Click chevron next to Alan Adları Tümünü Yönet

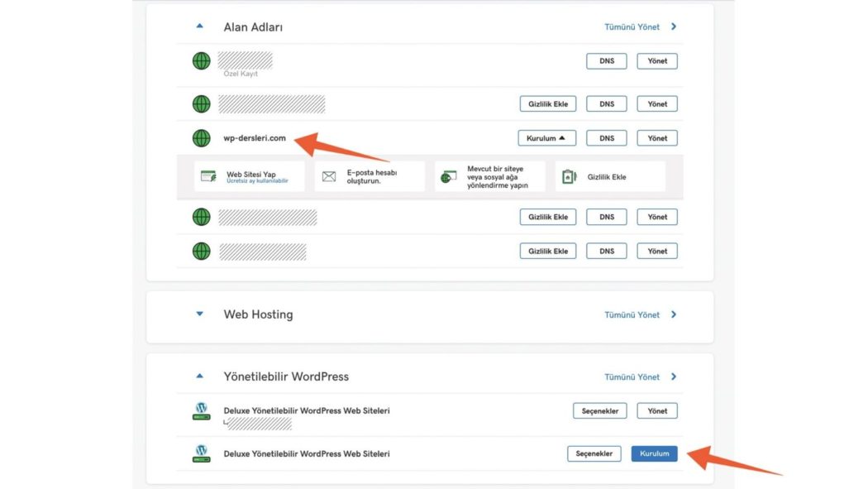[x=674, y=26]
